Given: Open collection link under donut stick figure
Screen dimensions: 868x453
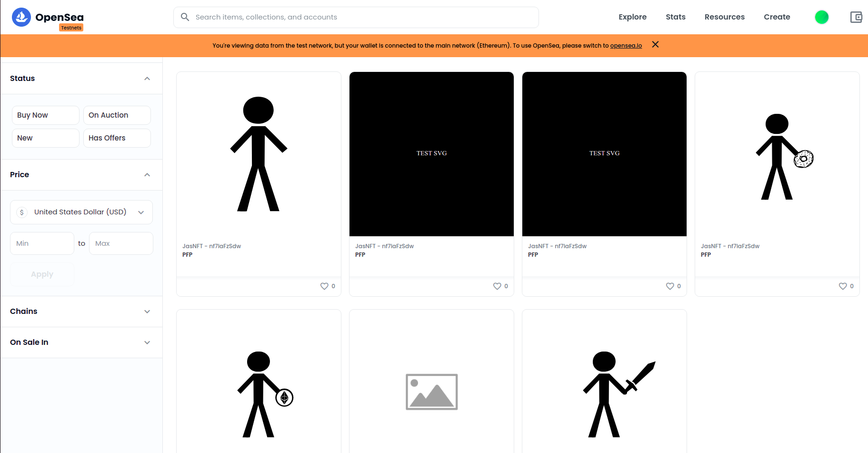Looking at the screenshot, I should click(730, 246).
